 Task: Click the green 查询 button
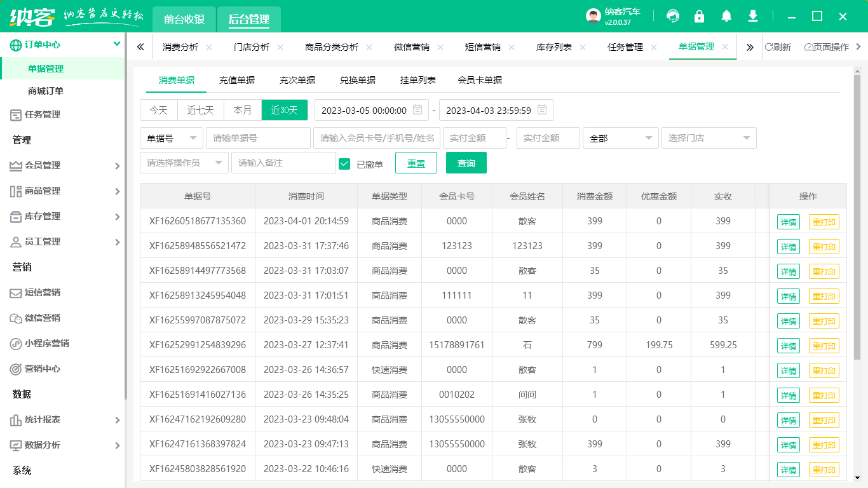tap(466, 163)
